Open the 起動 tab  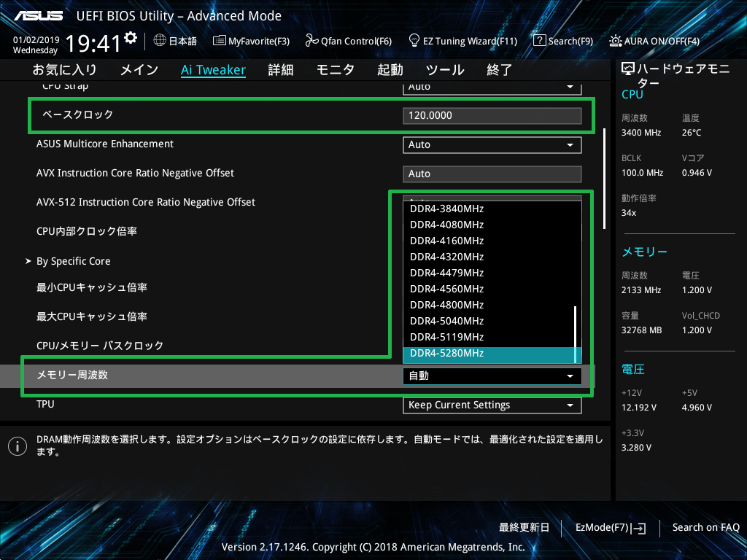pyautogui.click(x=390, y=70)
